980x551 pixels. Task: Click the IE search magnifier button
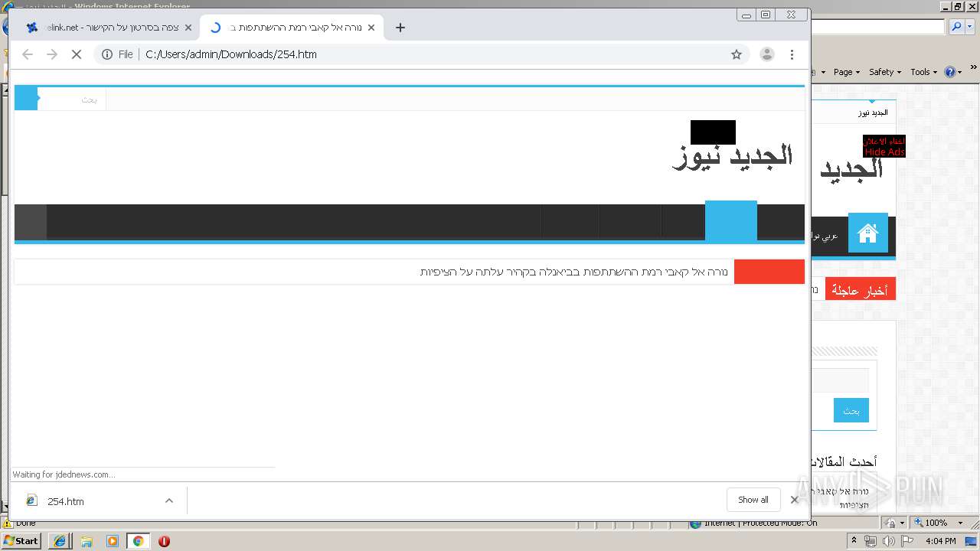coord(957,27)
